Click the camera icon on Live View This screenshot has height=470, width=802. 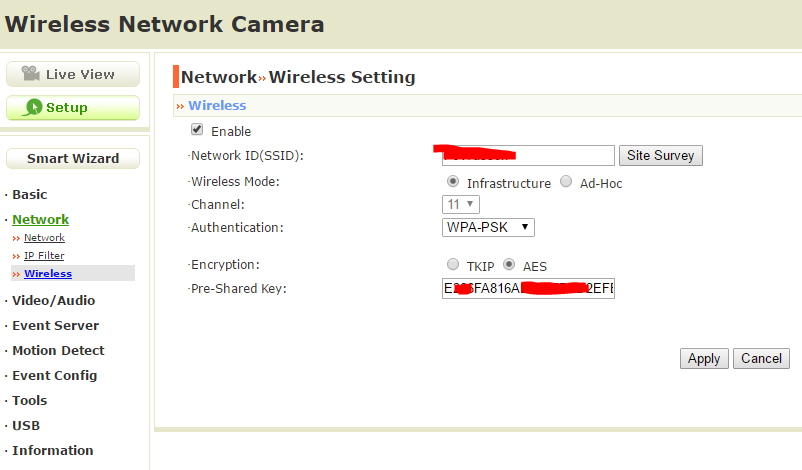click(x=30, y=74)
